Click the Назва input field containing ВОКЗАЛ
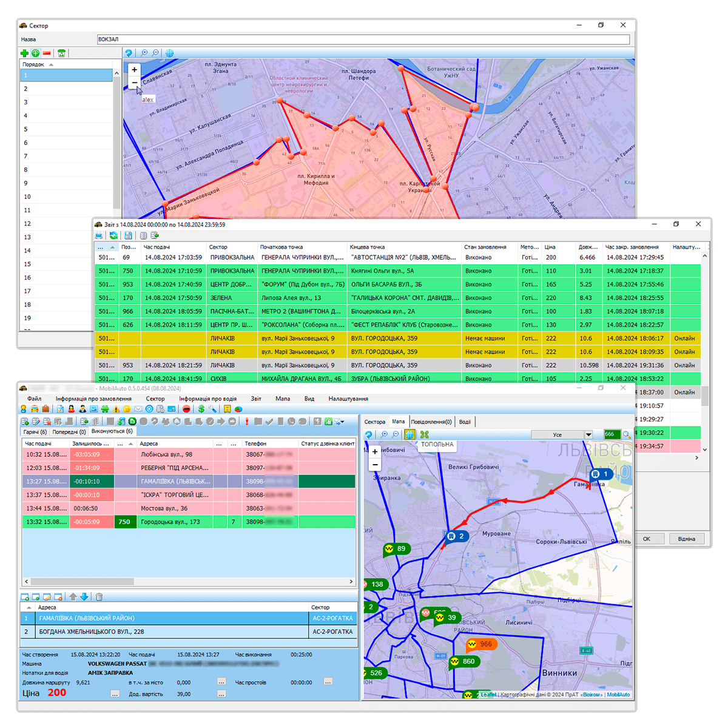Viewport: 728px width, 728px height. click(x=363, y=39)
